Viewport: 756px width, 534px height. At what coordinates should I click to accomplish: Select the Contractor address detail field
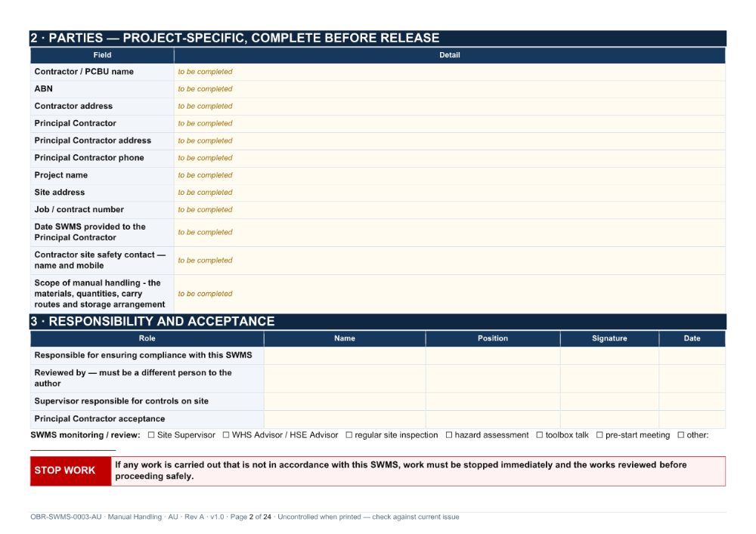[x=449, y=106]
